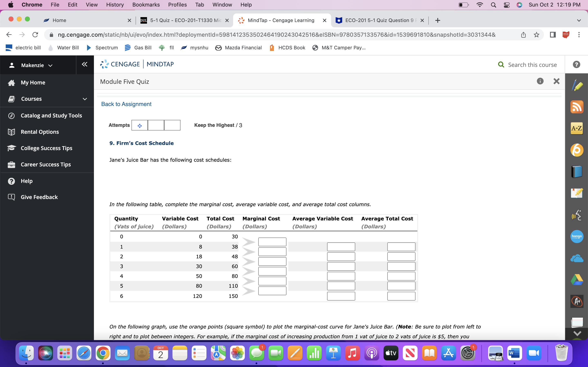Click the first Marginal Cost input box
The image size is (588, 367).
[272, 242]
